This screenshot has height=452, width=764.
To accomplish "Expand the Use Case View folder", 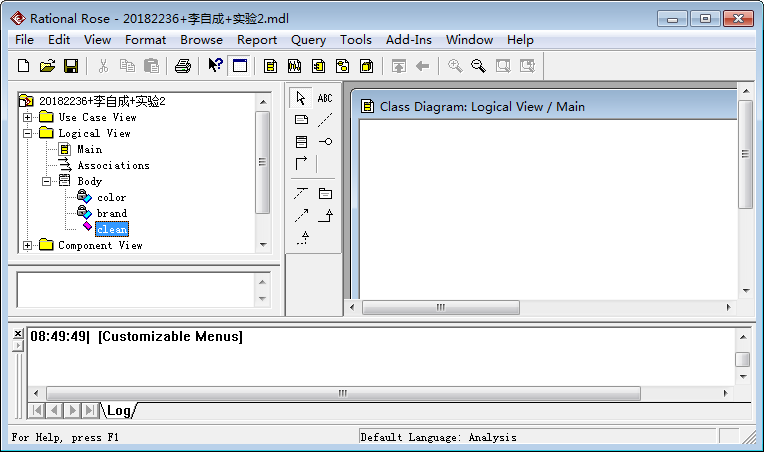I will coord(27,117).
